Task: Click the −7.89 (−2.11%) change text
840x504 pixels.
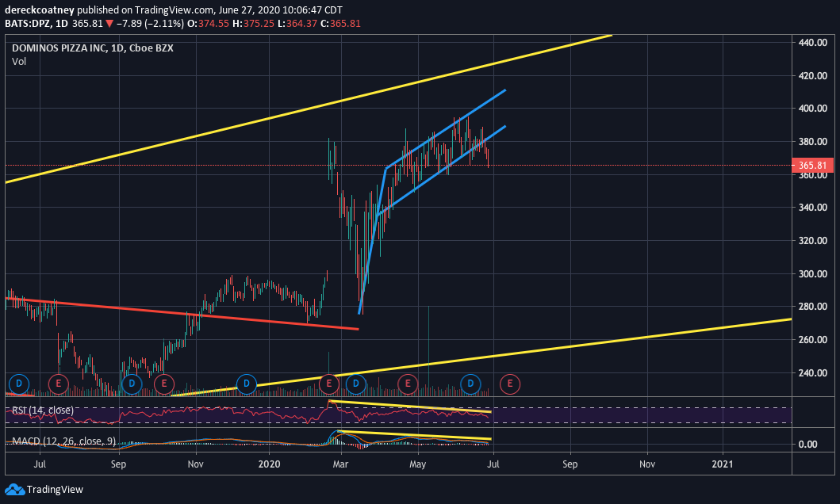Action: tap(149, 24)
